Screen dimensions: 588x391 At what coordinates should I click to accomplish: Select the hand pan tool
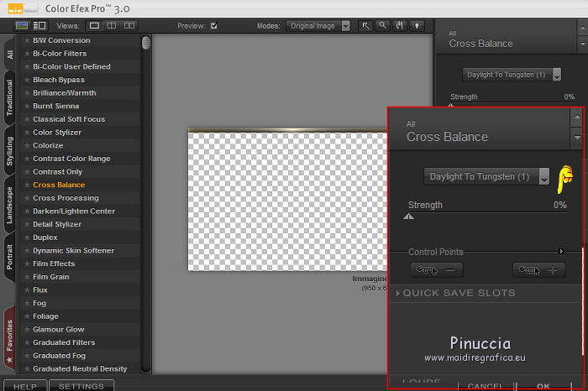coord(399,25)
